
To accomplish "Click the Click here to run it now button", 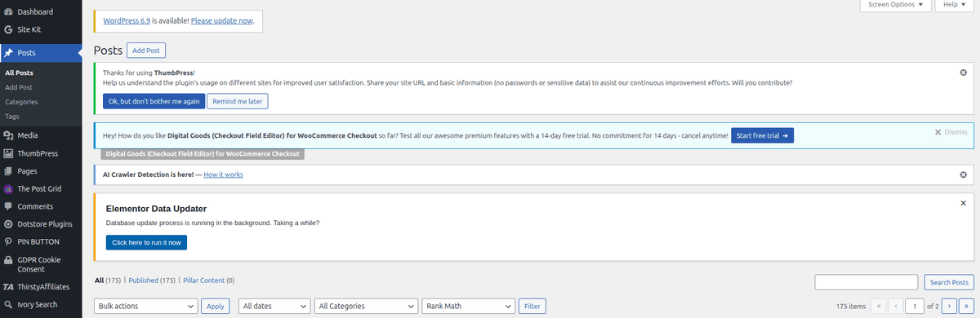I will (146, 242).
